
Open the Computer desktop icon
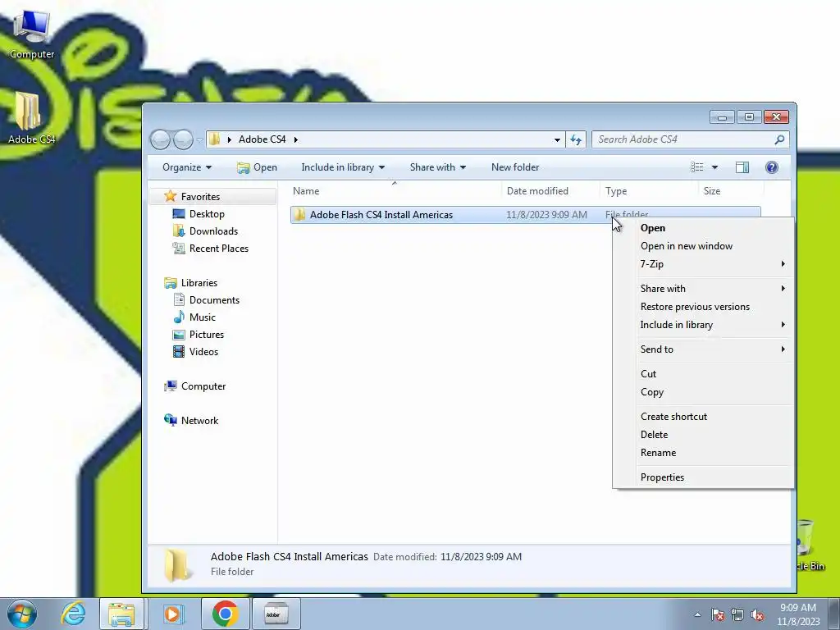click(32, 34)
